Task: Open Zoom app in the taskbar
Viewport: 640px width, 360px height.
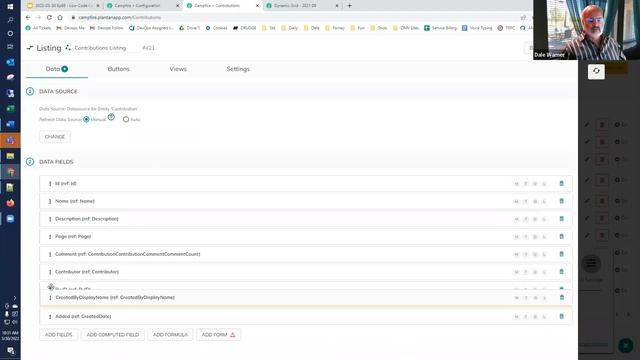Action: point(10,218)
